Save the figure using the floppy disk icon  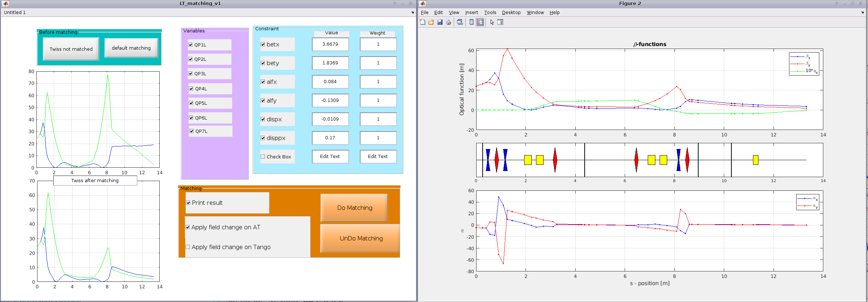[440, 22]
